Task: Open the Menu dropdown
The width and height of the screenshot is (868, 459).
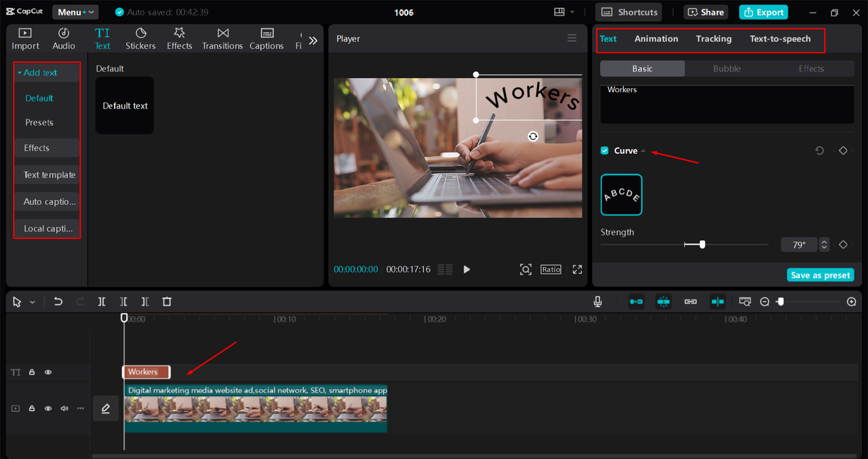Action: (x=75, y=12)
